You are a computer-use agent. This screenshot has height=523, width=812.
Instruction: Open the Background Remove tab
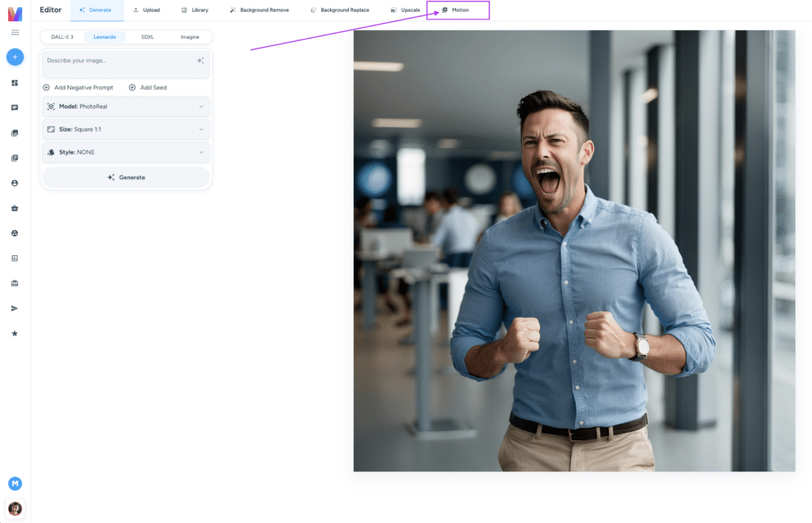[x=259, y=10]
